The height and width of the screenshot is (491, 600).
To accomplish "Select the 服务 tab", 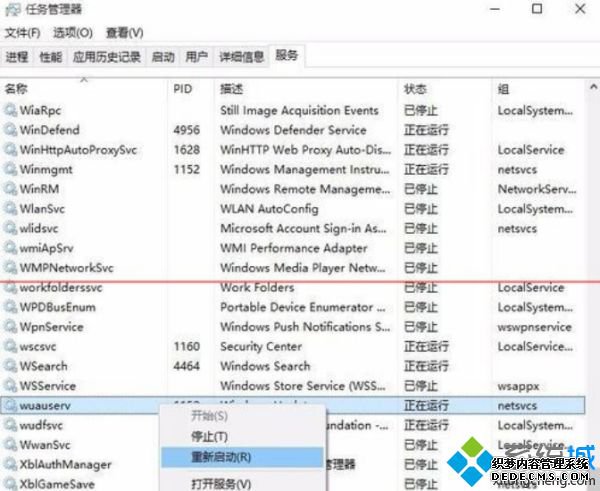I will (x=287, y=55).
